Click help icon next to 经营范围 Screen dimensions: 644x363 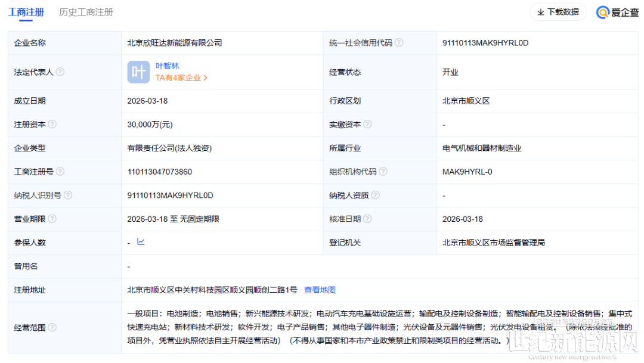tap(52, 327)
